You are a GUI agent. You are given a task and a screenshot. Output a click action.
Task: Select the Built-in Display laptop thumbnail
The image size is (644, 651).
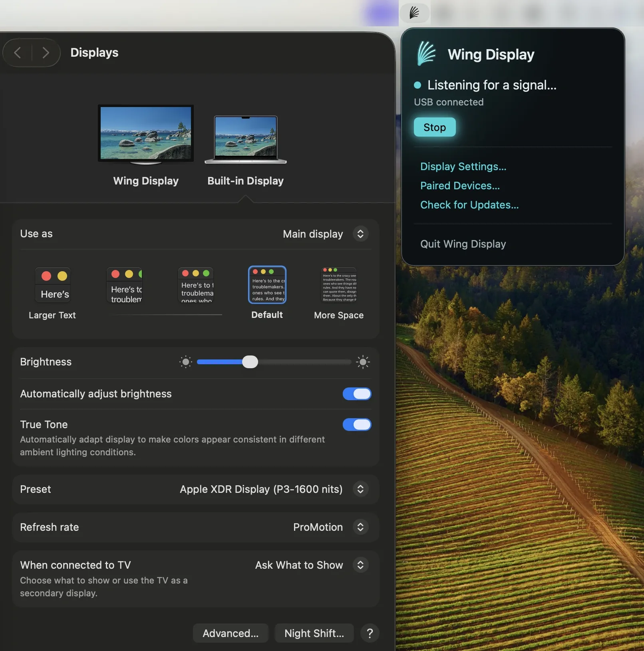[x=246, y=139]
